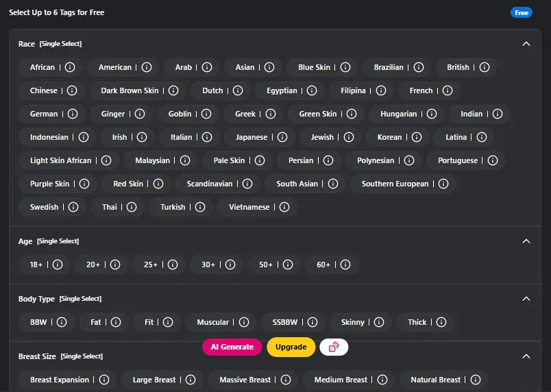Show info for the Scandinavian tag
551x392 pixels.
point(247,184)
